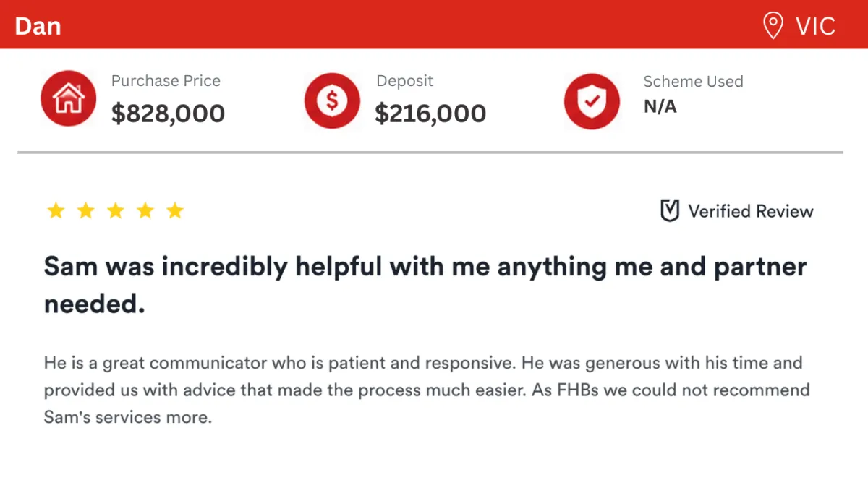Click the Verified Review text
This screenshot has height=488, width=868.
[751, 211]
